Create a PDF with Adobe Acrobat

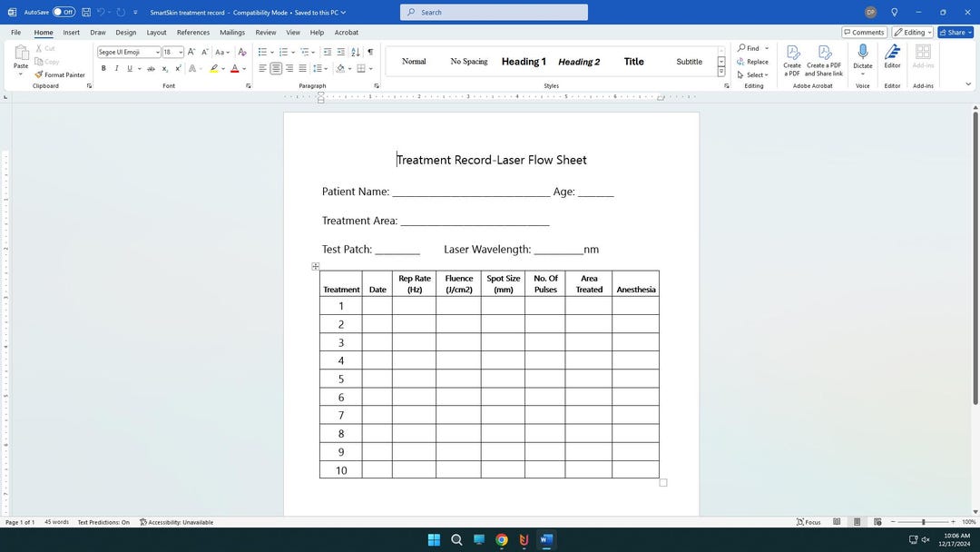pos(791,60)
